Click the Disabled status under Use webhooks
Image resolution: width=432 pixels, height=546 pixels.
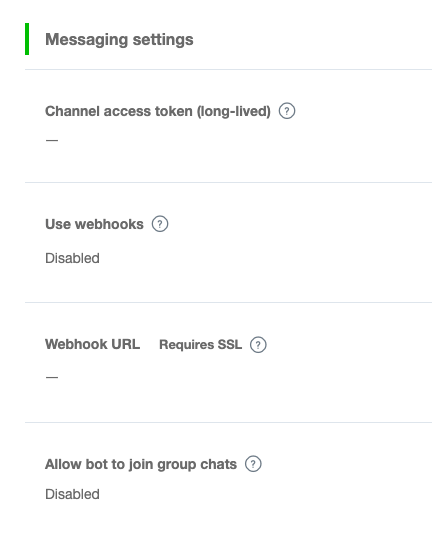pyautogui.click(x=72, y=258)
